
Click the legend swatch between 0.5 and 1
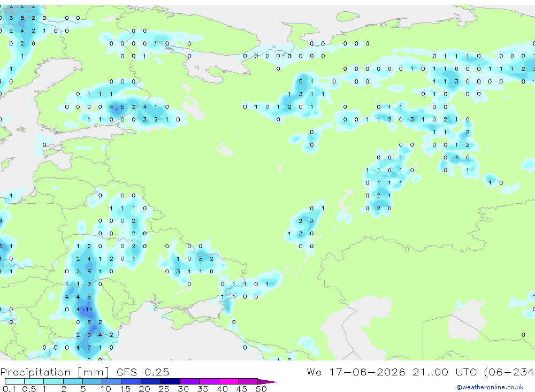(x=34, y=381)
